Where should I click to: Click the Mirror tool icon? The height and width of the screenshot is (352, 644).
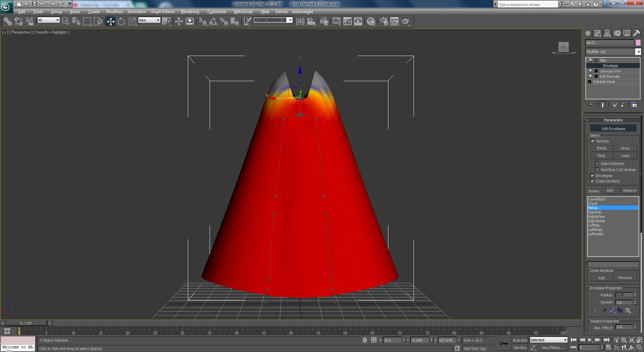(300, 21)
